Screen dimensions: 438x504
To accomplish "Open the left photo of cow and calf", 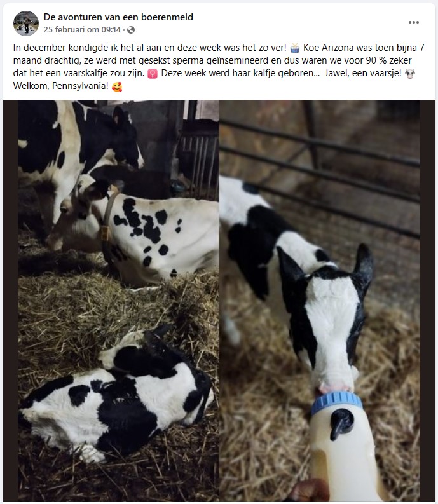I will (118, 301).
